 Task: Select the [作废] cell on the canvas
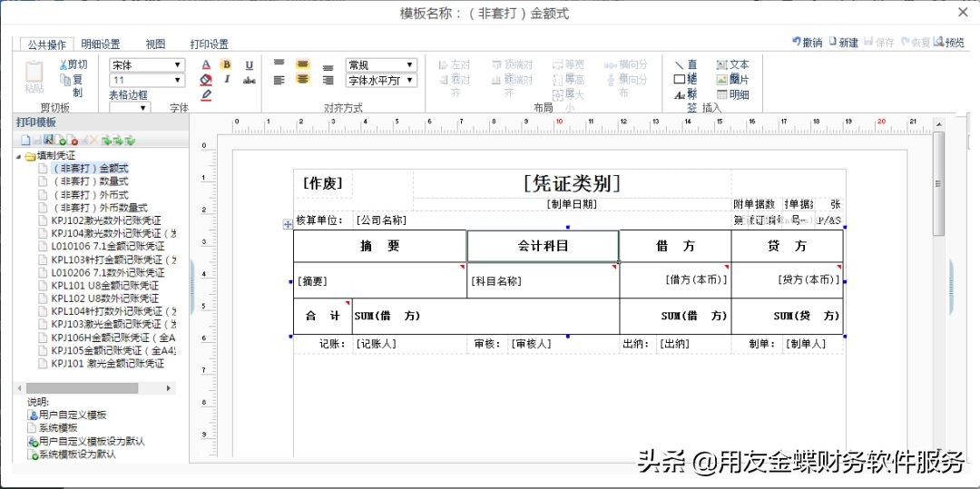pyautogui.click(x=322, y=183)
